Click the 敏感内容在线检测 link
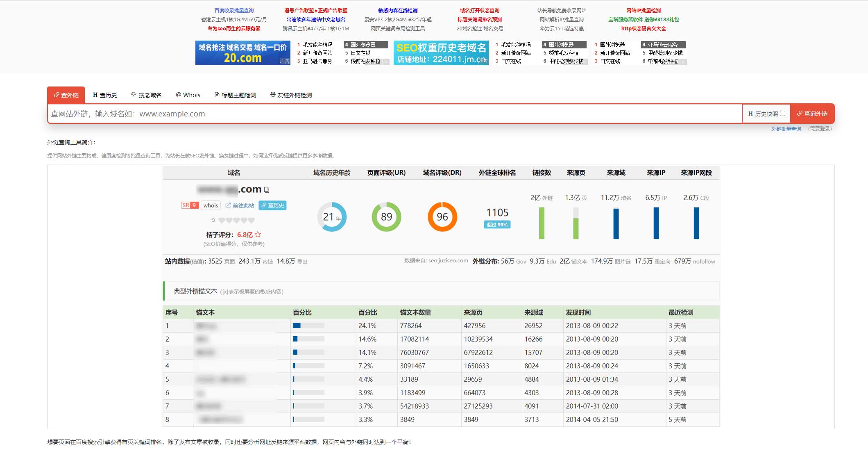Image resolution: width=868 pixels, height=451 pixels. click(398, 11)
